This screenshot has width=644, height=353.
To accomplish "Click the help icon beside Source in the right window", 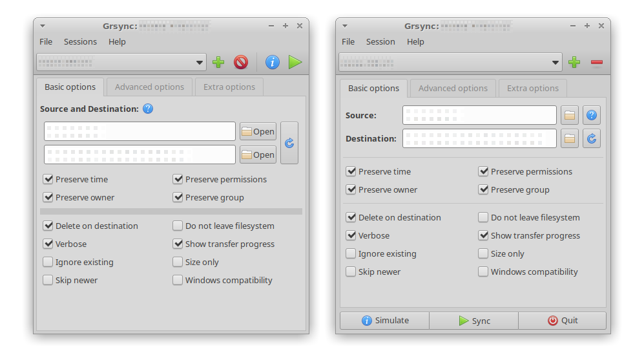I will (592, 115).
